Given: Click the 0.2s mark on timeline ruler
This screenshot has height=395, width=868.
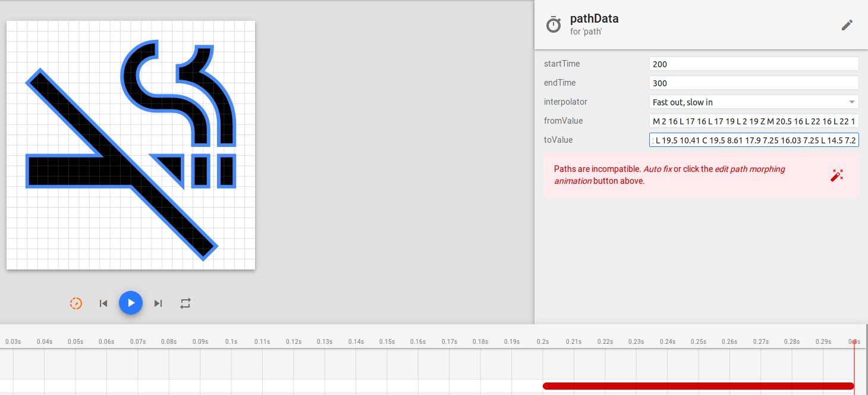Looking at the screenshot, I should 543,341.
